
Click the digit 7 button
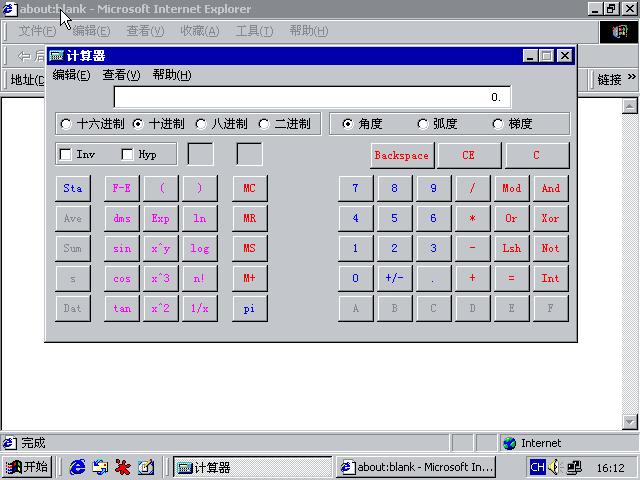click(356, 188)
